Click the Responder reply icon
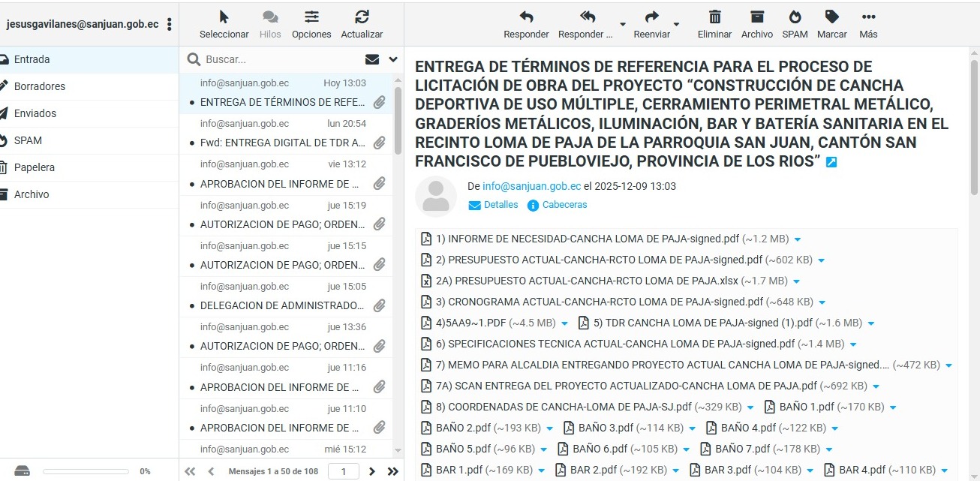Viewport: 980px width, 481px height. 526,17
